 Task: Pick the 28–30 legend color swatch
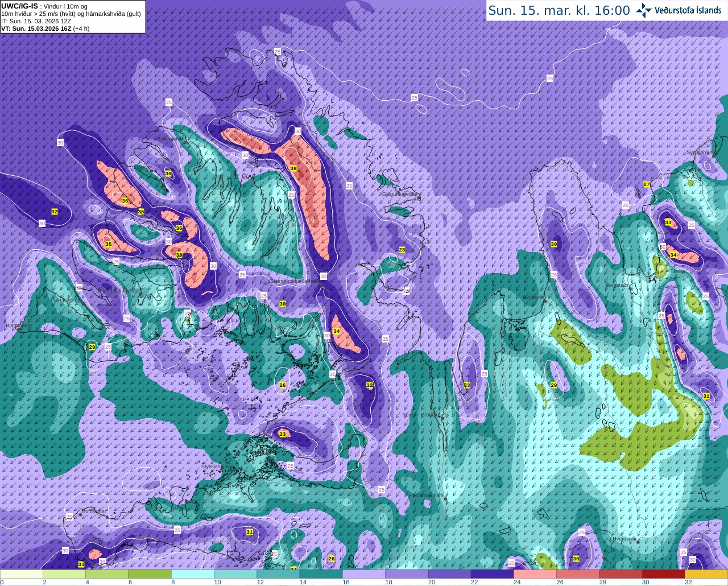tap(621, 573)
